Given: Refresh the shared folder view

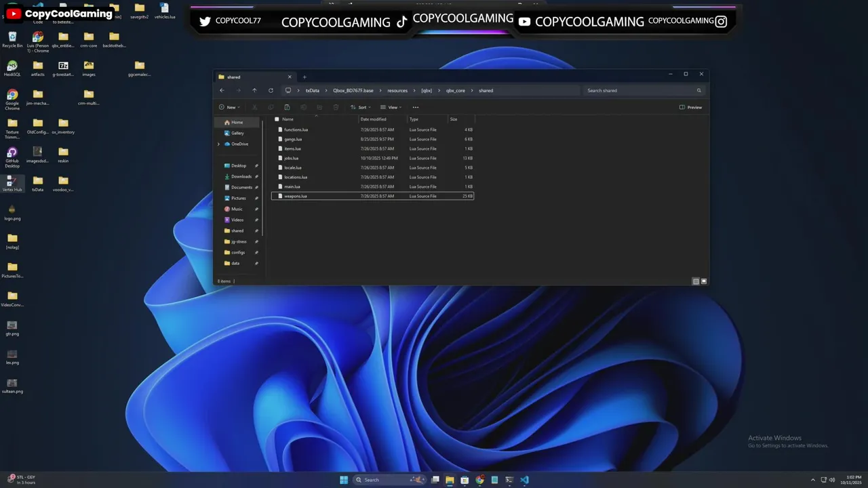Looking at the screenshot, I should pos(271,90).
